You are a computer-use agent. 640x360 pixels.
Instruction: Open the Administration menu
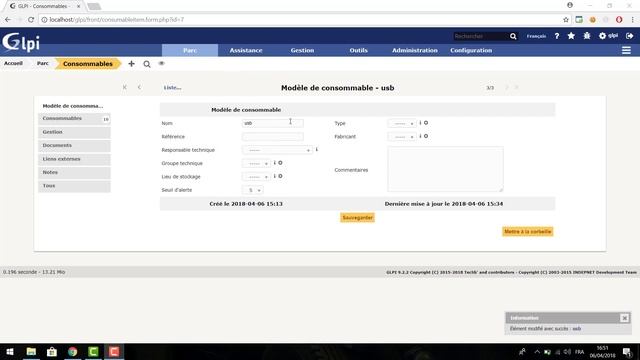[x=415, y=50]
